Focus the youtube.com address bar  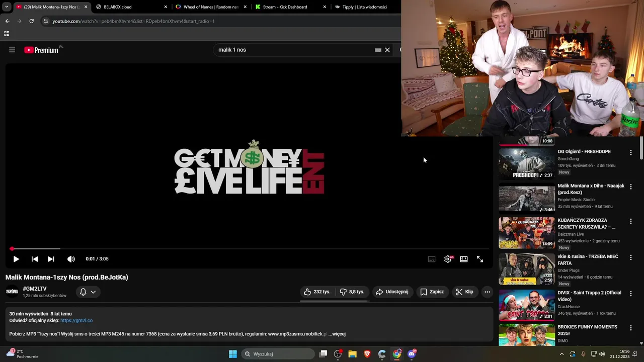221,21
